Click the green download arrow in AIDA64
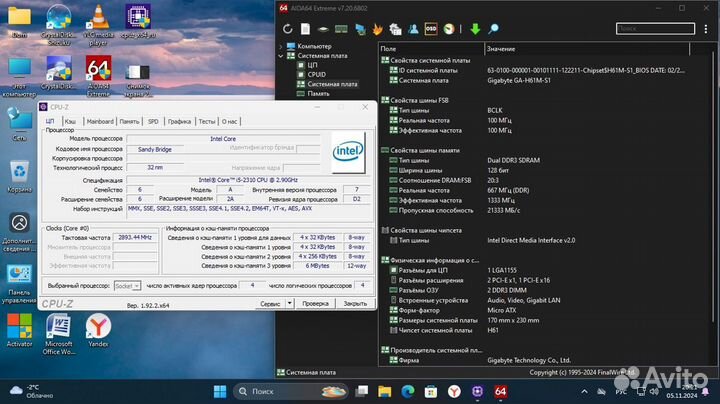Viewport: 720px width, 404px height. (x=475, y=29)
